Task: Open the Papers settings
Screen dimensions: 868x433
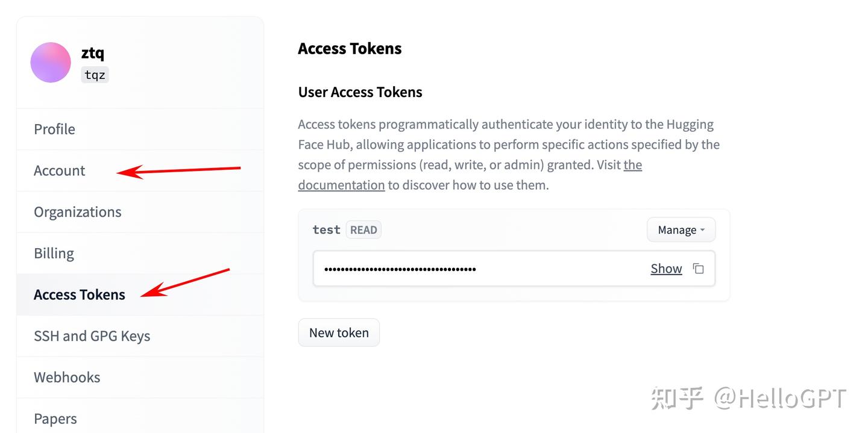Action: point(140,417)
